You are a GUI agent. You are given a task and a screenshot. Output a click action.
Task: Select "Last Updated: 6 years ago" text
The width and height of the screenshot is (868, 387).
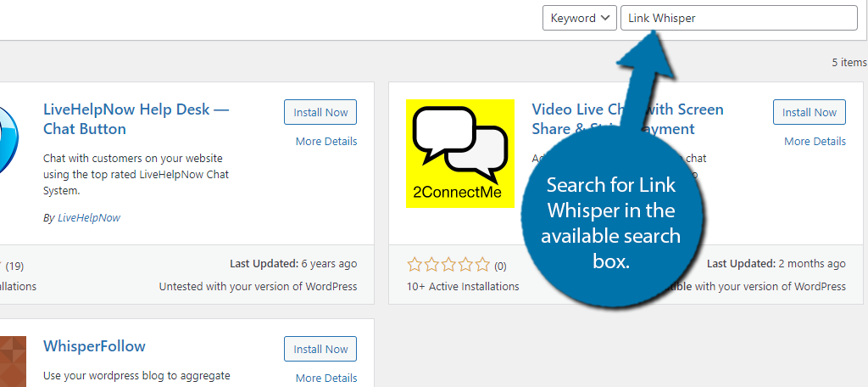293,263
